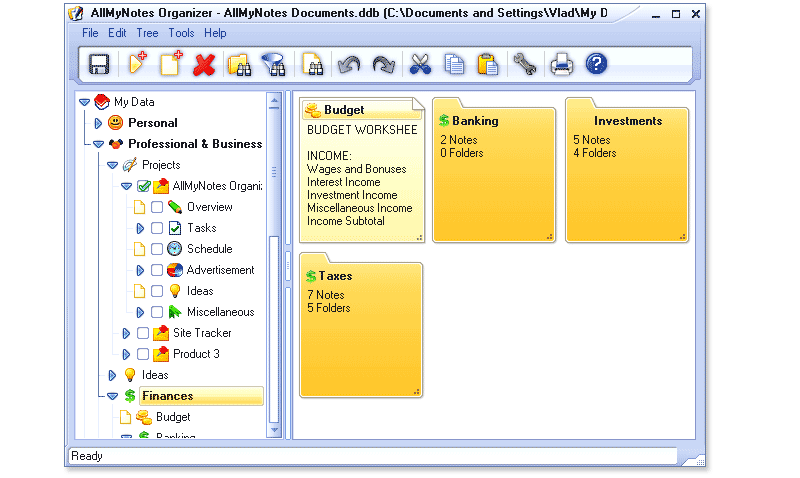800x478 pixels.
Task: Expand the Site Tracker node
Action: [x=127, y=333]
